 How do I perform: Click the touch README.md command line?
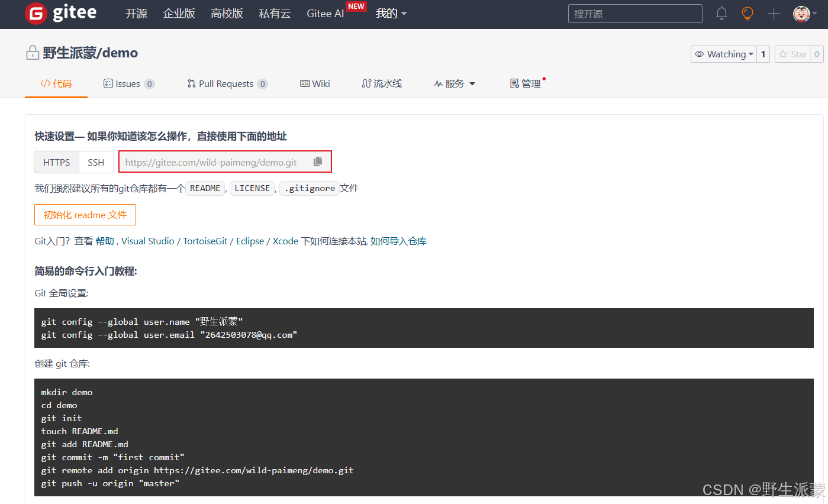[80, 431]
